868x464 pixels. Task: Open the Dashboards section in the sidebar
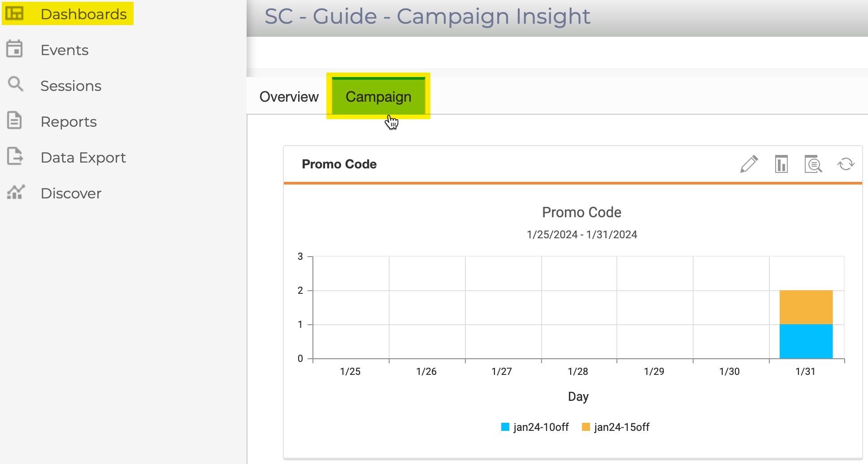pyautogui.click(x=83, y=14)
